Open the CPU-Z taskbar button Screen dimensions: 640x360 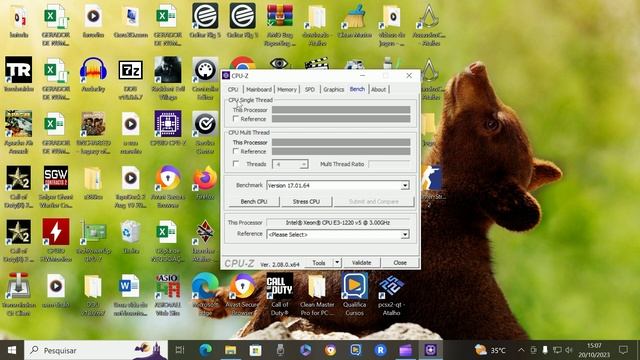431,350
